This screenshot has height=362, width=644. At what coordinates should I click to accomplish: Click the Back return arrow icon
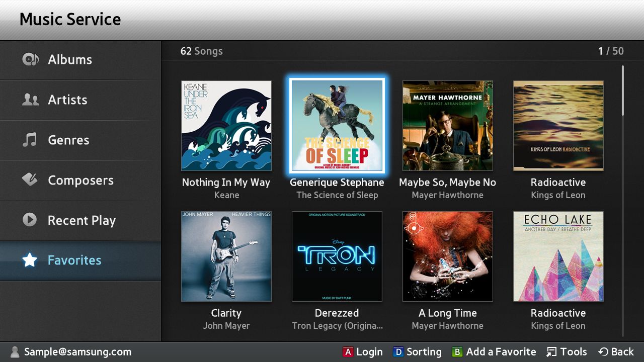[x=603, y=352]
